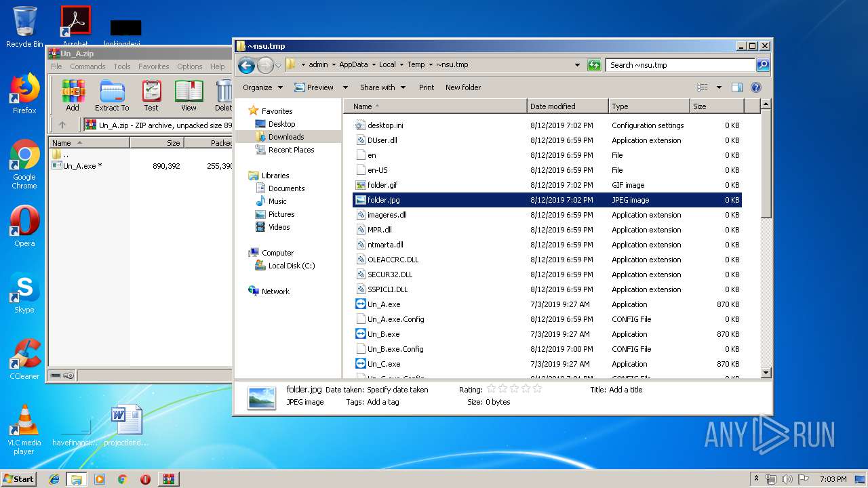Image resolution: width=868 pixels, height=488 pixels.
Task: Open WinRAR Favorites menu
Action: point(154,66)
